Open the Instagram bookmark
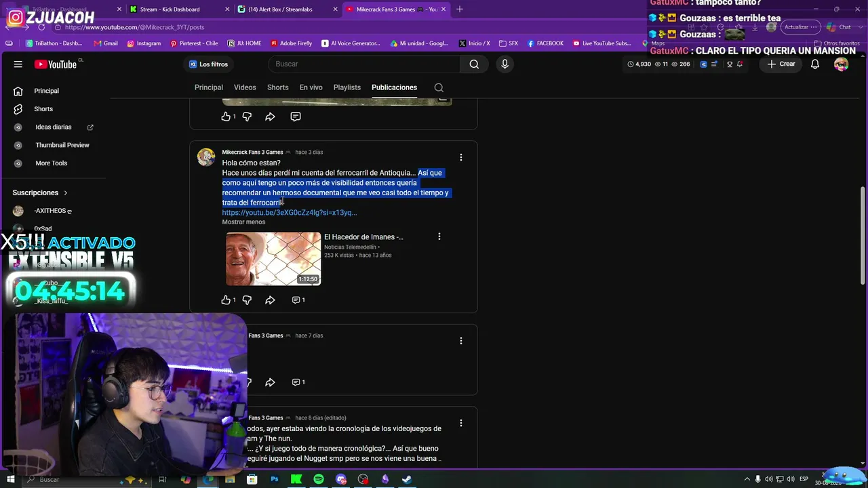 (144, 43)
